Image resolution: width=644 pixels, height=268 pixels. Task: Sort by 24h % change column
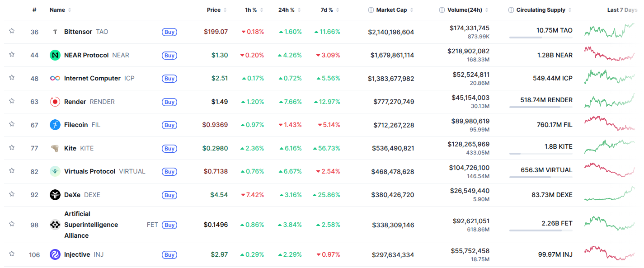pos(286,10)
